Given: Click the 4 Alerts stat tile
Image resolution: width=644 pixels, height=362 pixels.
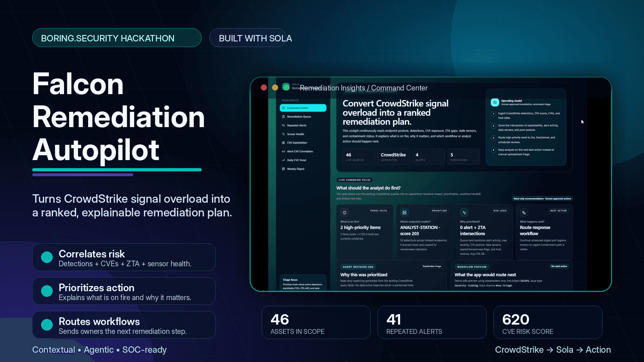Looking at the screenshot, I should pos(428,156).
